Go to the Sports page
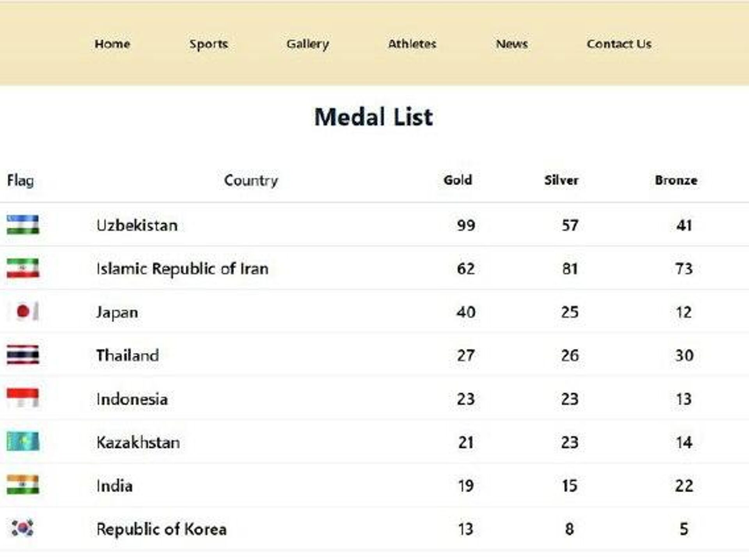The image size is (749, 560). pos(209,44)
